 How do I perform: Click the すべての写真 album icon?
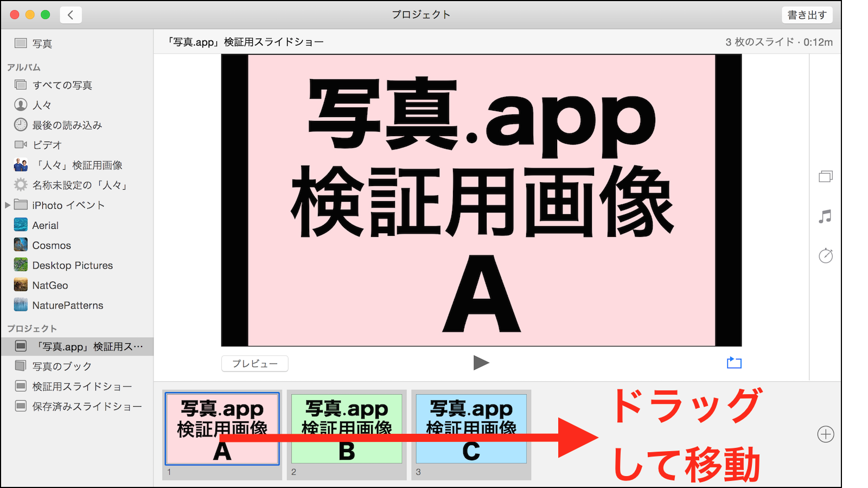pyautogui.click(x=21, y=85)
